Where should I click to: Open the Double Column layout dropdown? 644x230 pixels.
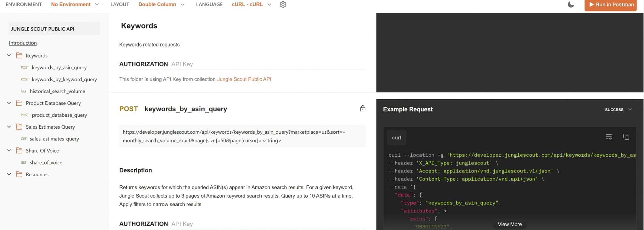pos(161,4)
